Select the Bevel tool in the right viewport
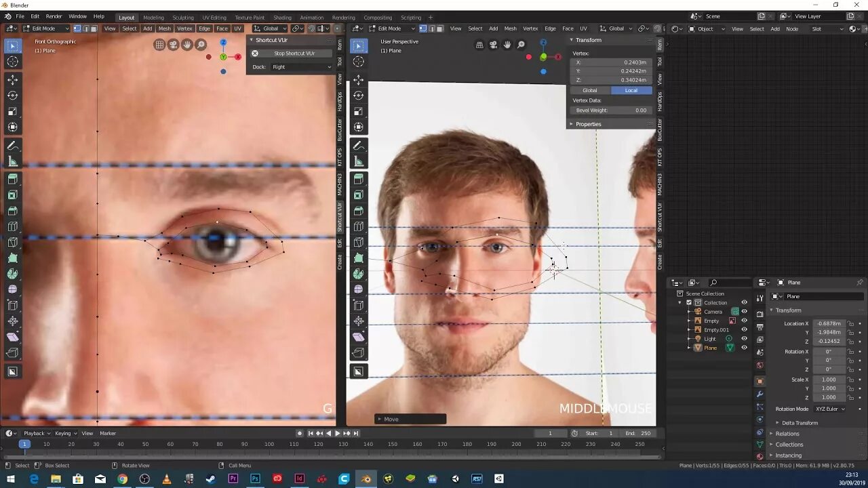Image resolution: width=868 pixels, height=488 pixels. pos(359,211)
